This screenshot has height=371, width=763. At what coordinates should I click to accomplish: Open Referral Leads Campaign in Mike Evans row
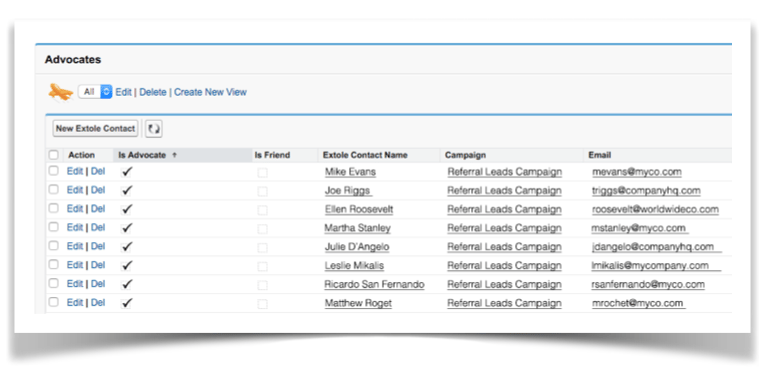(505, 172)
